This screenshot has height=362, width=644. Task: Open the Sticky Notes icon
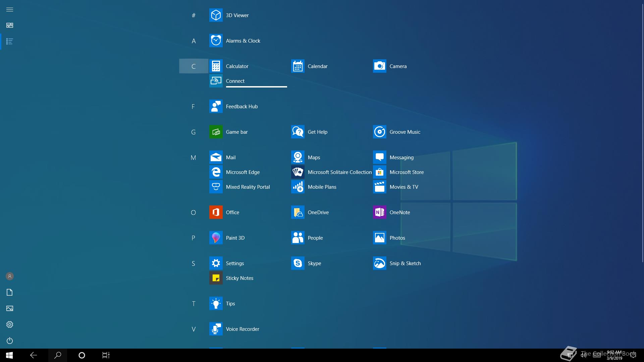216,278
